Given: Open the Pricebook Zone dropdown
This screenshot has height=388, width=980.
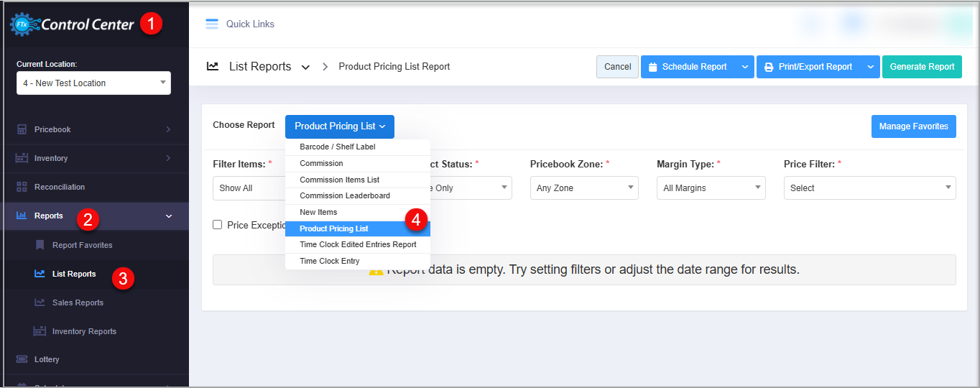Looking at the screenshot, I should click(583, 188).
